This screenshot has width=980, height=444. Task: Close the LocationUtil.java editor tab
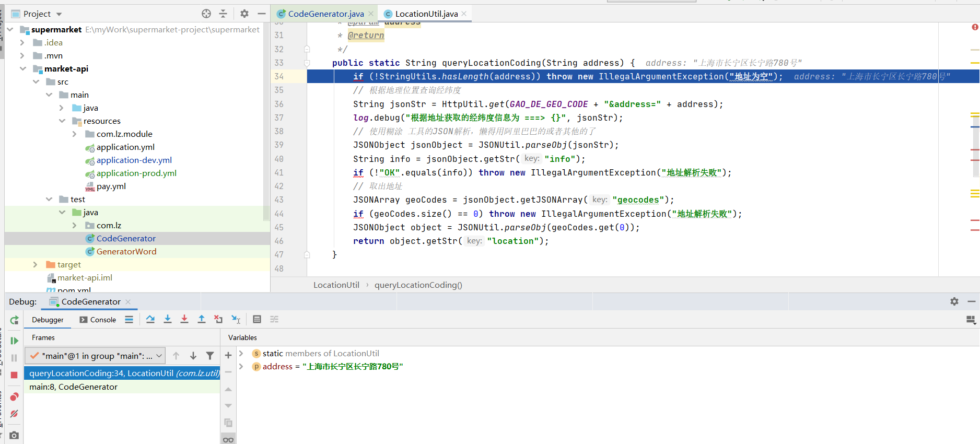[x=464, y=14]
